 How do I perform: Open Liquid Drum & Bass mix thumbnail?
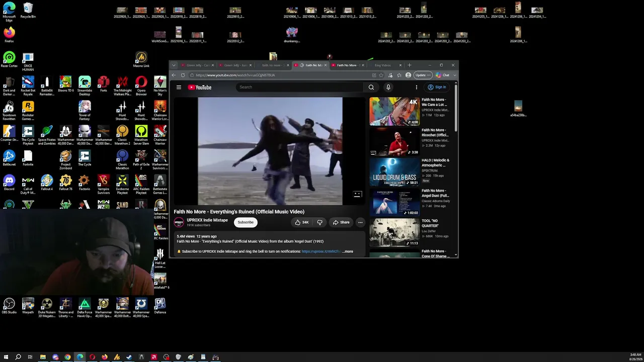click(394, 172)
